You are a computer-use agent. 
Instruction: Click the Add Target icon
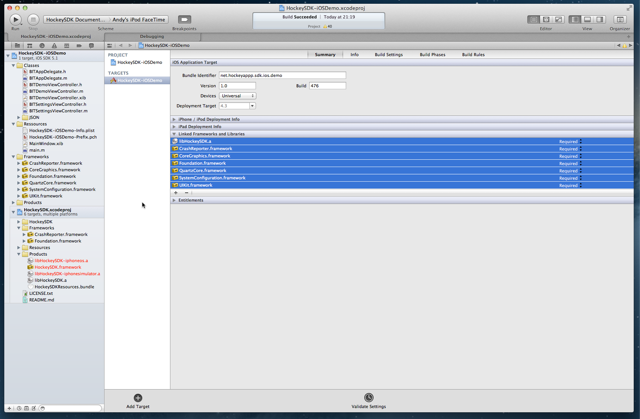(x=138, y=398)
